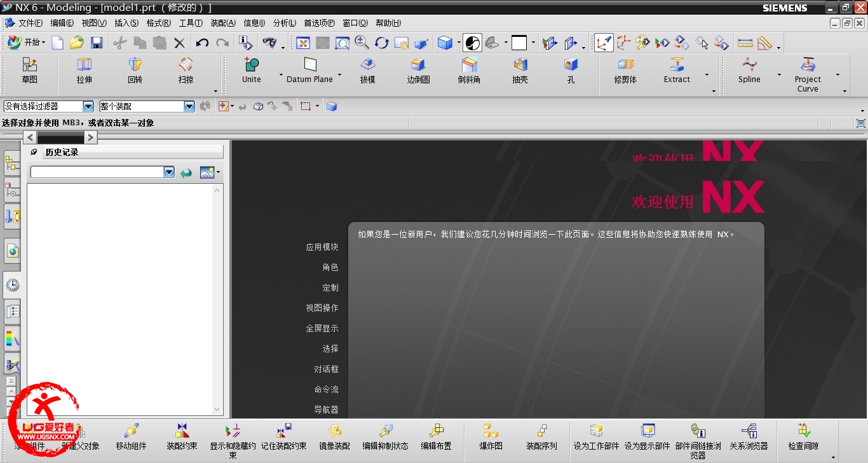Click the history clock sidebar tab
The width and height of the screenshot is (868, 463).
pos(13,285)
